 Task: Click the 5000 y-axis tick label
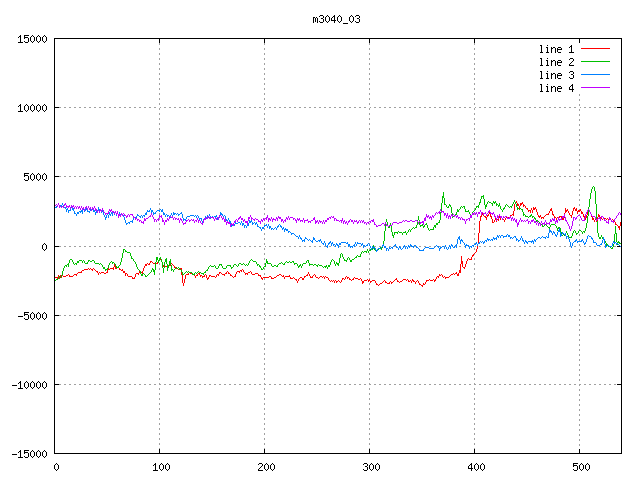[34, 177]
